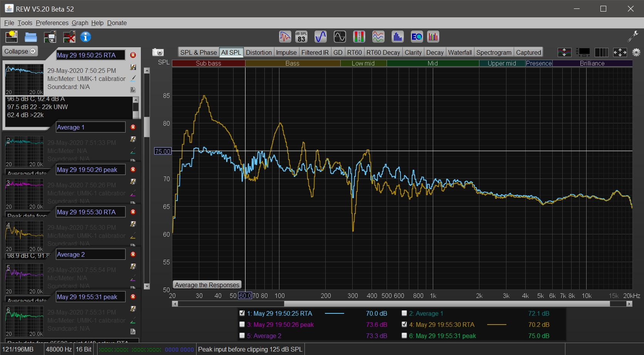Click Average the Responses button

207,285
